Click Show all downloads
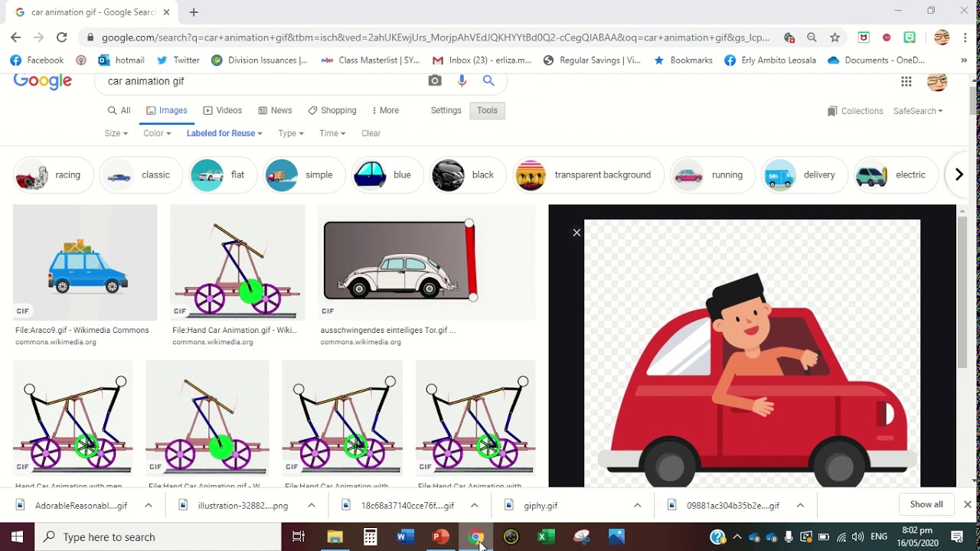Screen dimensions: 980x551 pyautogui.click(x=926, y=505)
